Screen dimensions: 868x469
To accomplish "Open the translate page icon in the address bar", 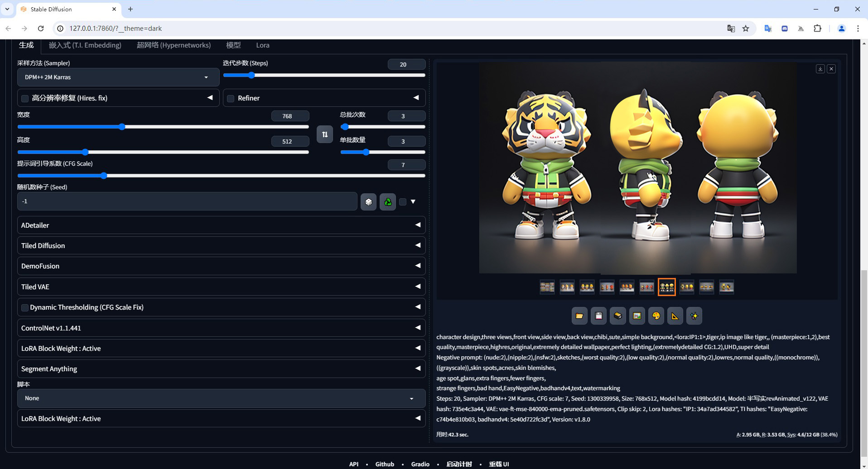I will (x=731, y=29).
